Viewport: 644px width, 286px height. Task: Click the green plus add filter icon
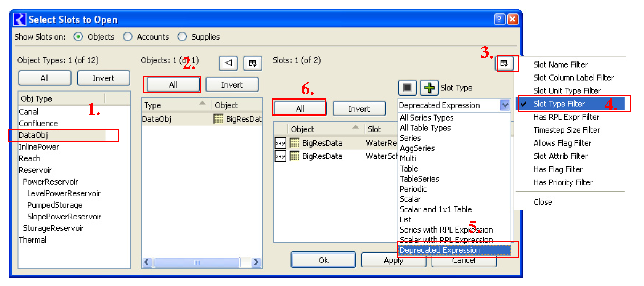point(429,88)
